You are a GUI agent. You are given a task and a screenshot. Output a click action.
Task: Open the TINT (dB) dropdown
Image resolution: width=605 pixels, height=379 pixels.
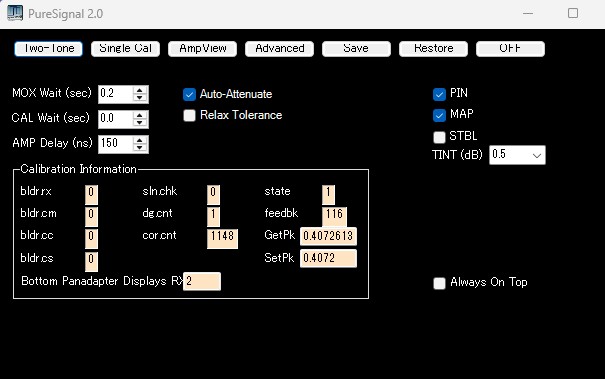pos(537,155)
